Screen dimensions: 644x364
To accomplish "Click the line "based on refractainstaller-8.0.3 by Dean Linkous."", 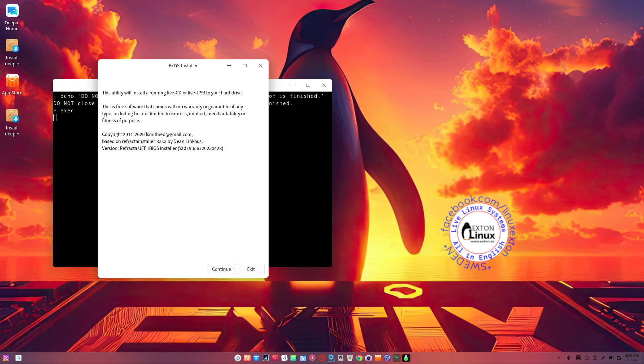I will click(x=152, y=141).
